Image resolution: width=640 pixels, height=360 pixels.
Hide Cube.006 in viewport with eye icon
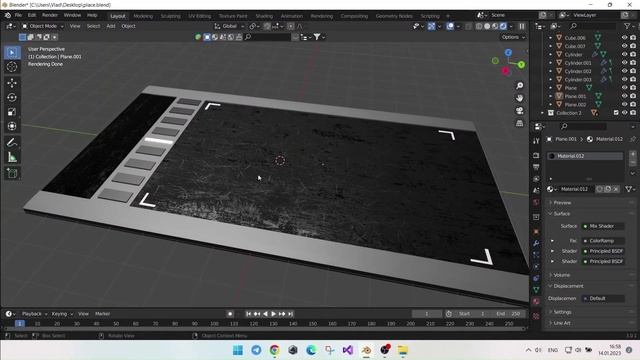click(x=624, y=38)
